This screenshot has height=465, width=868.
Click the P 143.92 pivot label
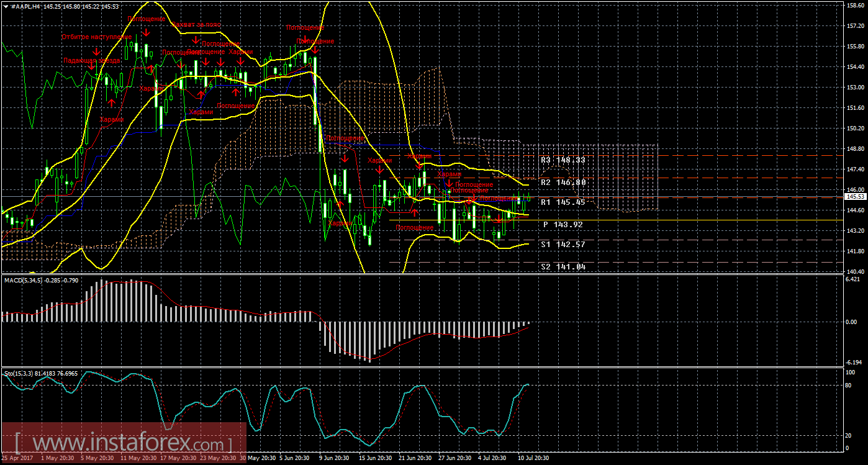click(x=563, y=224)
